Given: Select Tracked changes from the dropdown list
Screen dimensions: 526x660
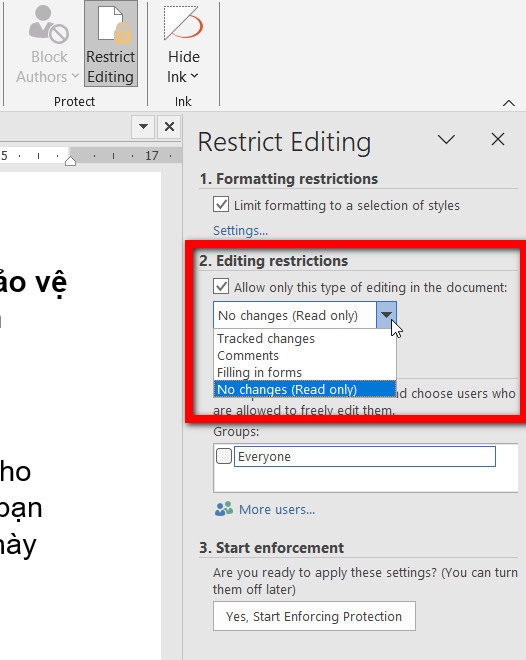Looking at the screenshot, I should pyautogui.click(x=305, y=338).
